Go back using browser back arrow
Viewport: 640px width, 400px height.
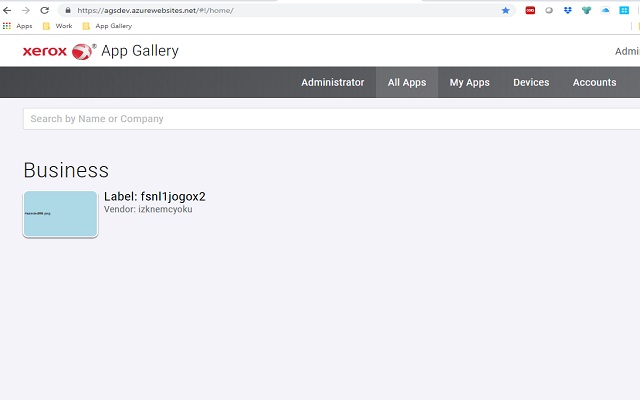coord(7,10)
